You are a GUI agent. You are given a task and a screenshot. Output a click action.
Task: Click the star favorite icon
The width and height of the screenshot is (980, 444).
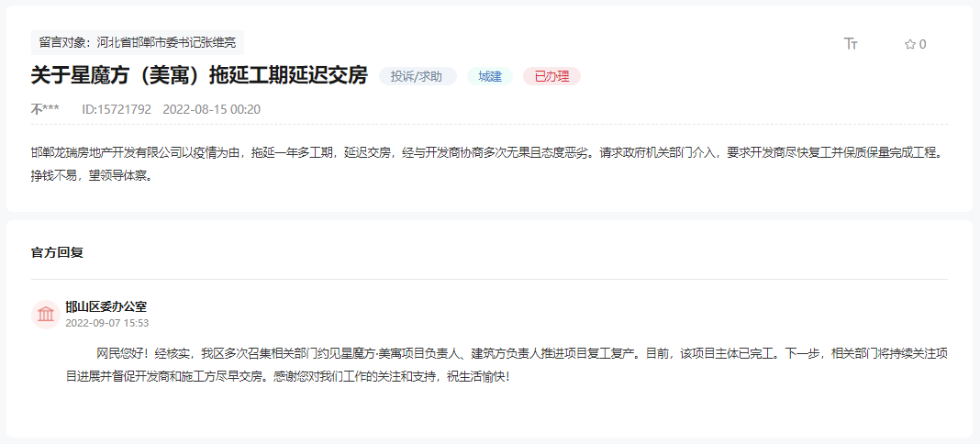click(x=910, y=44)
